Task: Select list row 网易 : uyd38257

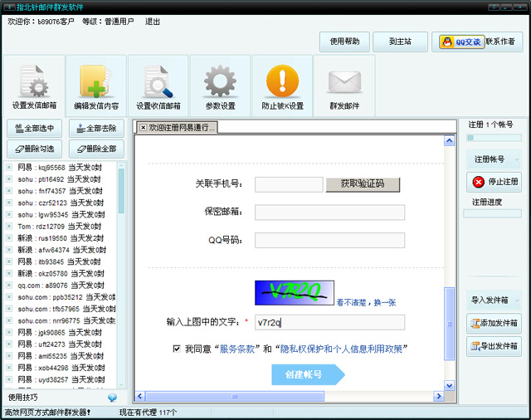Action: pos(61,379)
